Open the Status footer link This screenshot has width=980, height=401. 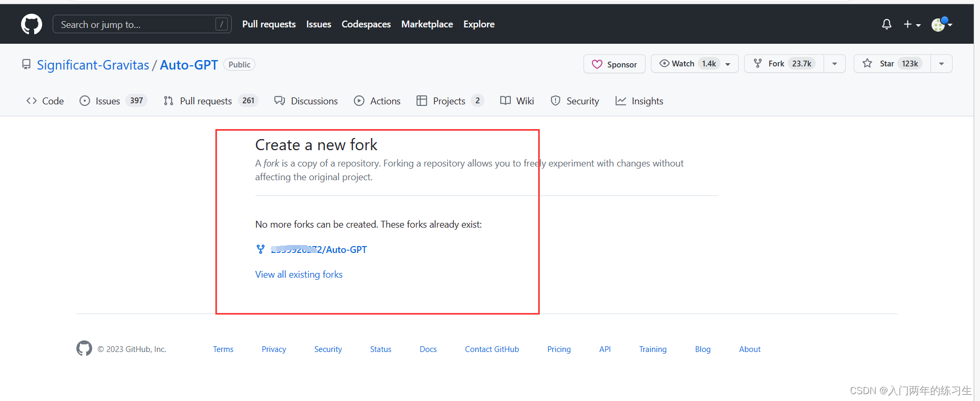[381, 349]
